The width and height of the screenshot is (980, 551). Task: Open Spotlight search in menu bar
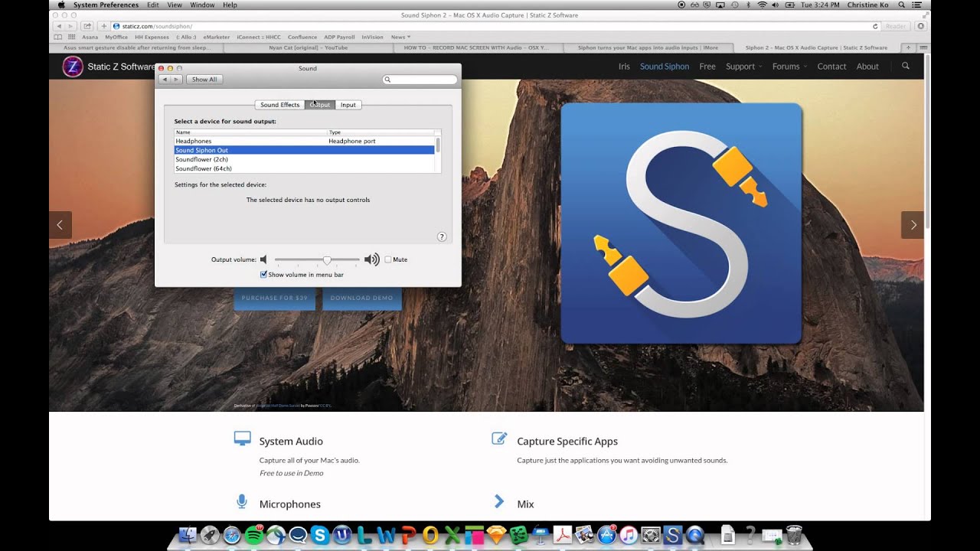pos(902,5)
